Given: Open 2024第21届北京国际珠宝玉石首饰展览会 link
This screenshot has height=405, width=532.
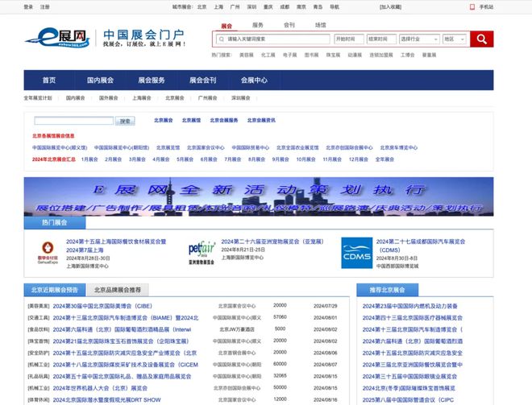Looking at the screenshot, I should click(x=121, y=341).
